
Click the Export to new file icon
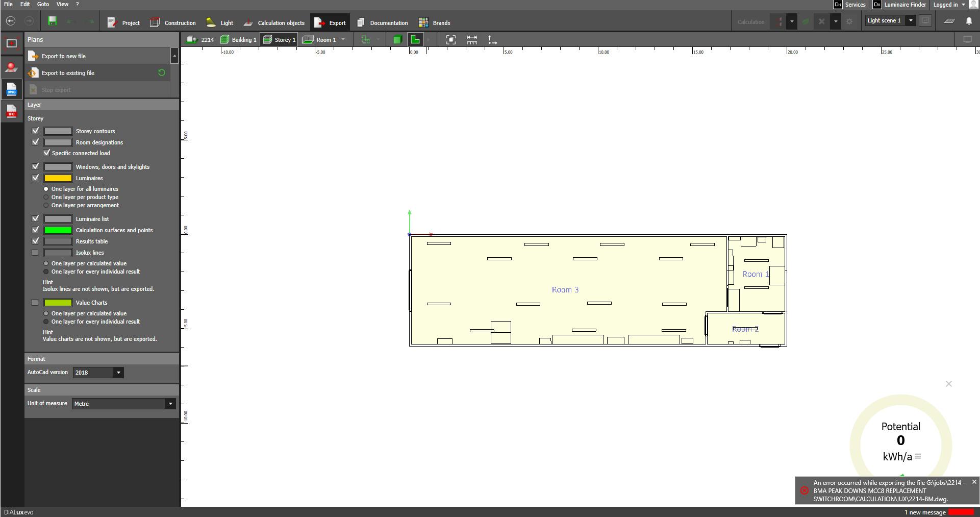coord(33,56)
